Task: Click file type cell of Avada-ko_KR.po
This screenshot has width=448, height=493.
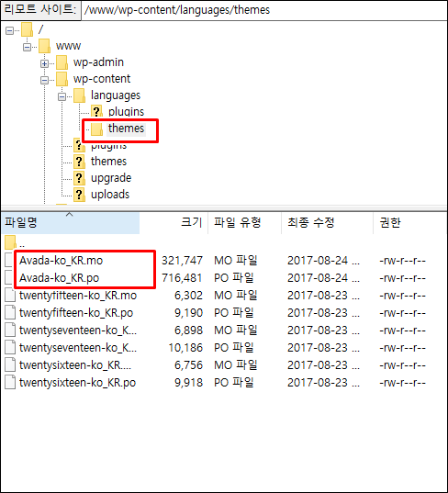Action: (x=233, y=278)
